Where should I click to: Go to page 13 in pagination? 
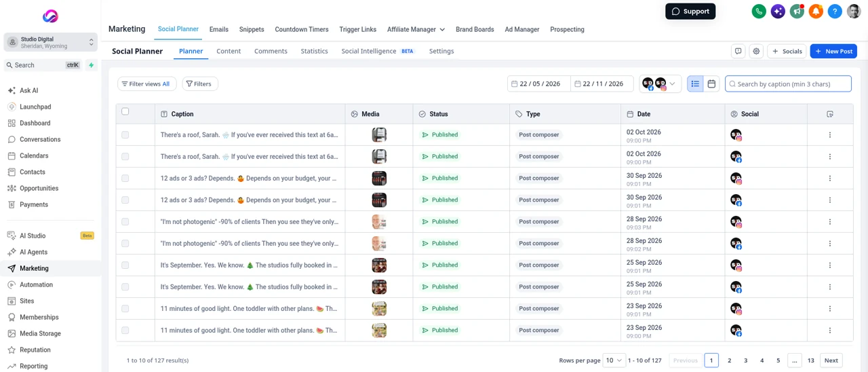pyautogui.click(x=810, y=360)
